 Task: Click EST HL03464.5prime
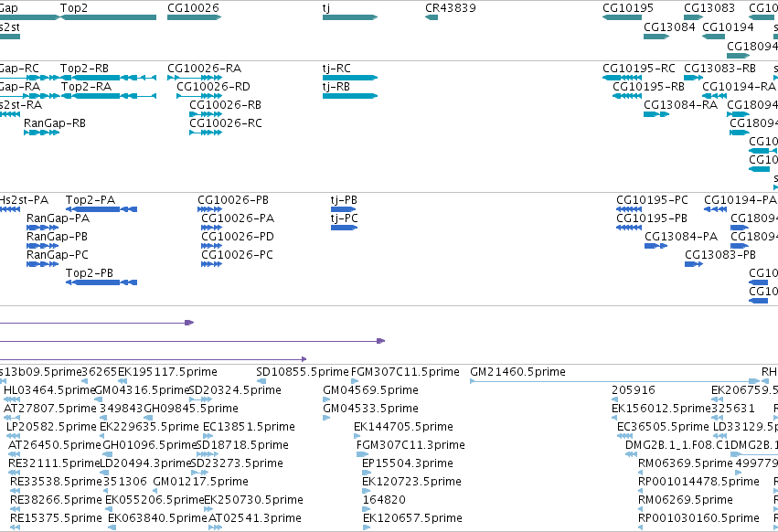pyautogui.click(x=49, y=390)
